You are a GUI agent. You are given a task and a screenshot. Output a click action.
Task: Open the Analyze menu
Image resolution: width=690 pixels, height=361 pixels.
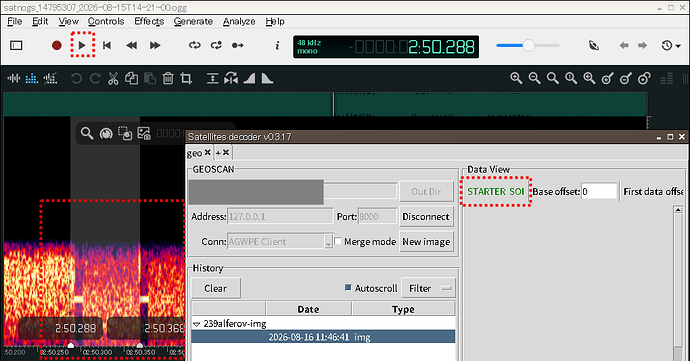pyautogui.click(x=239, y=22)
